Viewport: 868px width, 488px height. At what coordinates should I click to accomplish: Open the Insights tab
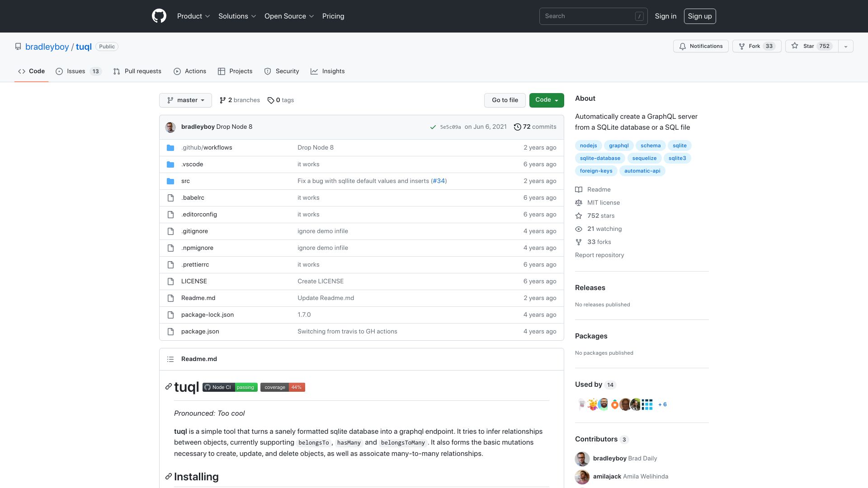tap(328, 71)
